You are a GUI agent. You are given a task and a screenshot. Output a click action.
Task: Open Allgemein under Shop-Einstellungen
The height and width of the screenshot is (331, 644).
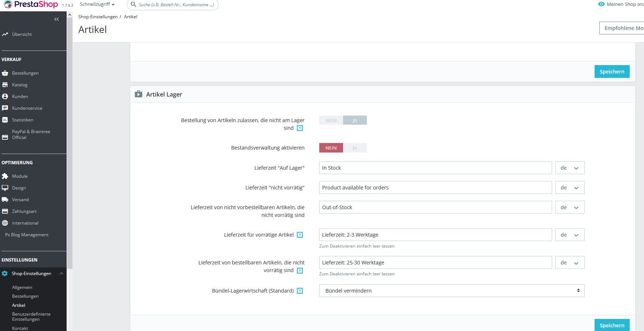(x=22, y=287)
